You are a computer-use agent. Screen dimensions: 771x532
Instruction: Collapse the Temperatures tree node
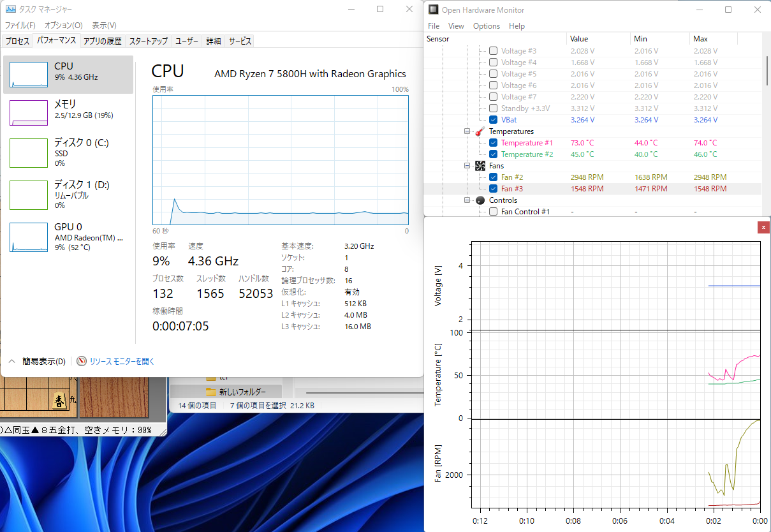[467, 131]
